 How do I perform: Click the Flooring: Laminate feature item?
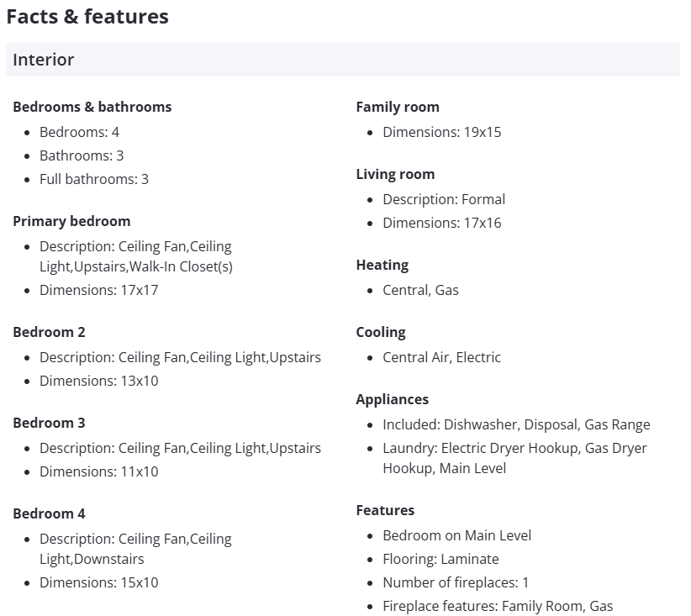coord(440,559)
